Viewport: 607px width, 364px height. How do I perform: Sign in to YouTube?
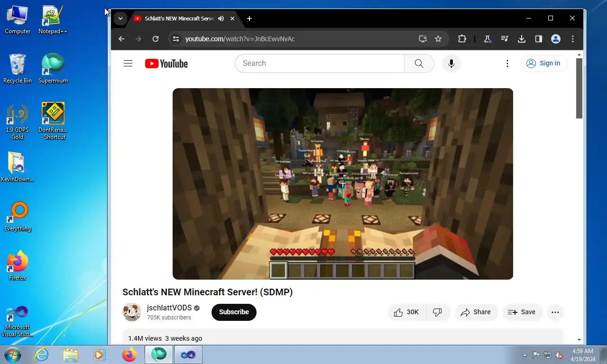tap(544, 64)
